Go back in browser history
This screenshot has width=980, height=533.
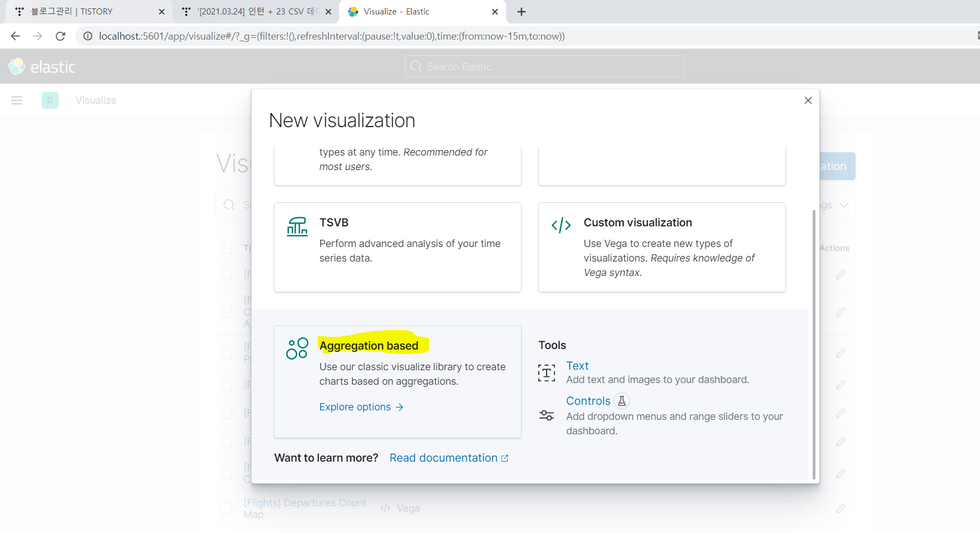pyautogui.click(x=15, y=36)
